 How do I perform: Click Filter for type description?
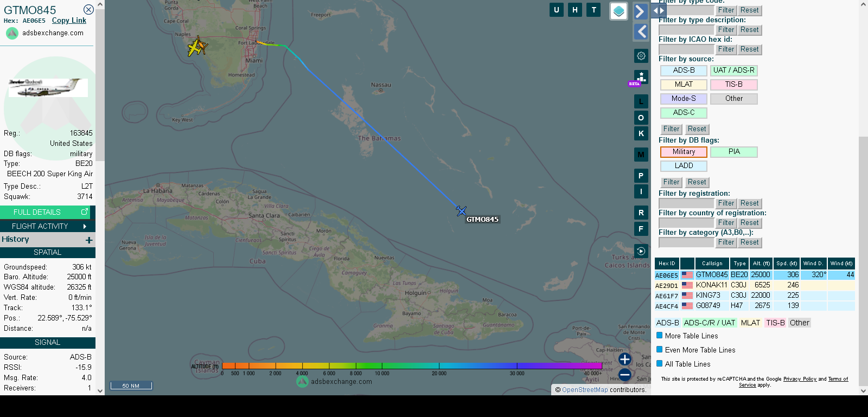(x=726, y=30)
